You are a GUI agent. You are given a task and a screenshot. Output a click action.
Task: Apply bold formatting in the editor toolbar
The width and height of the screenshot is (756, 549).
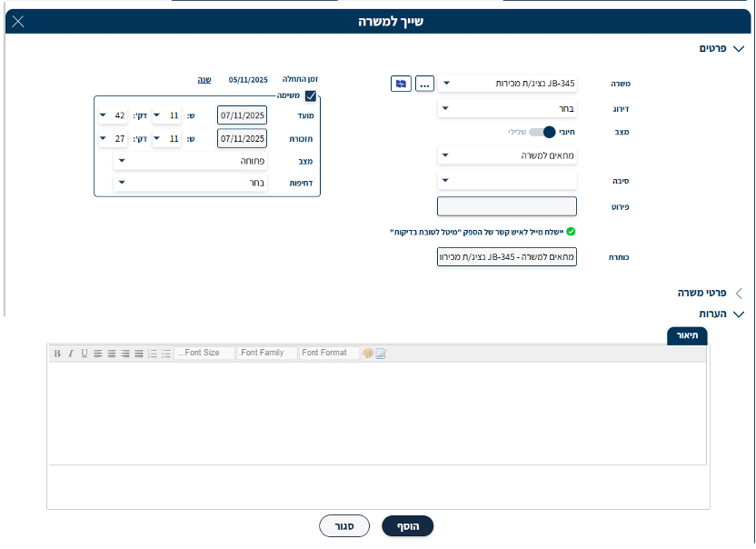[56, 354]
